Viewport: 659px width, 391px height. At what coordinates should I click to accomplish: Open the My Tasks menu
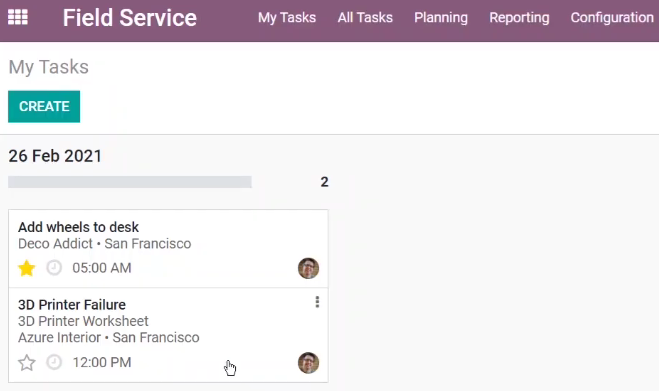287,18
